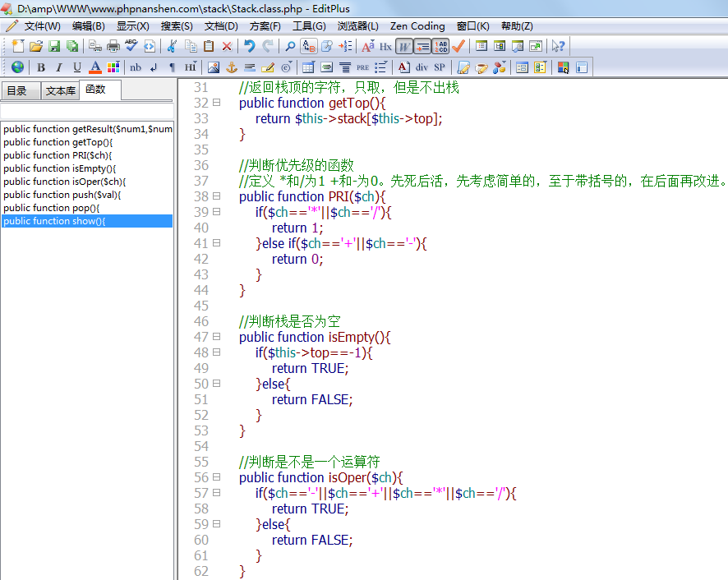This screenshot has width=728, height=580.
Task: Run the ABC spell check
Action: pos(131,45)
